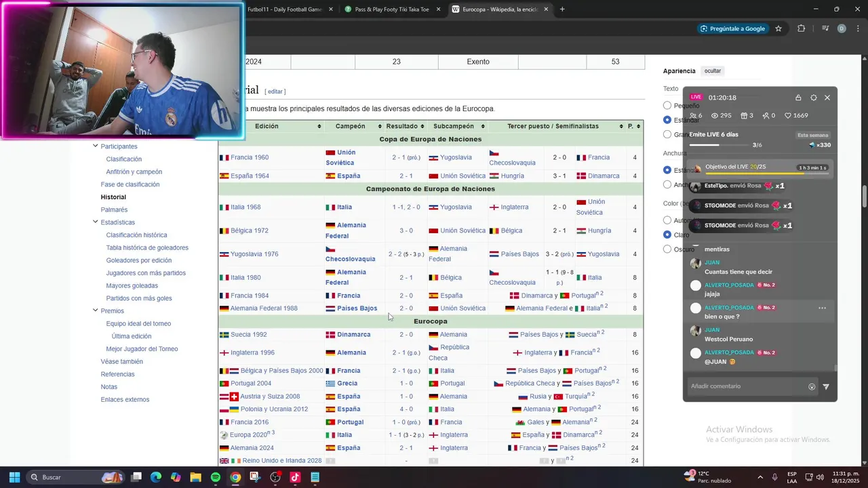
Task: Click the Windows taskbar Buscar search box
Action: pos(75,477)
